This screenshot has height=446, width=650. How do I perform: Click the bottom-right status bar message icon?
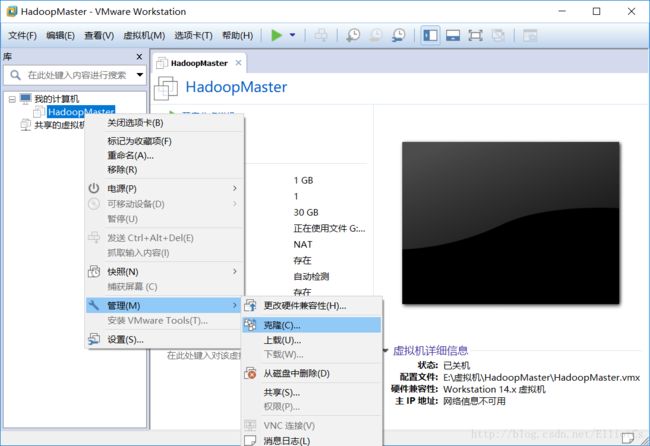tap(628, 437)
